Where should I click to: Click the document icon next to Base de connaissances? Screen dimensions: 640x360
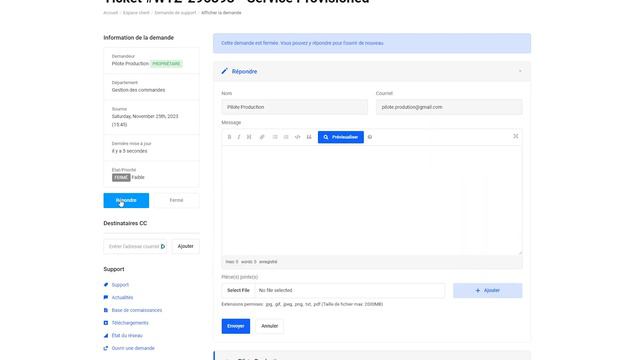tap(106, 310)
